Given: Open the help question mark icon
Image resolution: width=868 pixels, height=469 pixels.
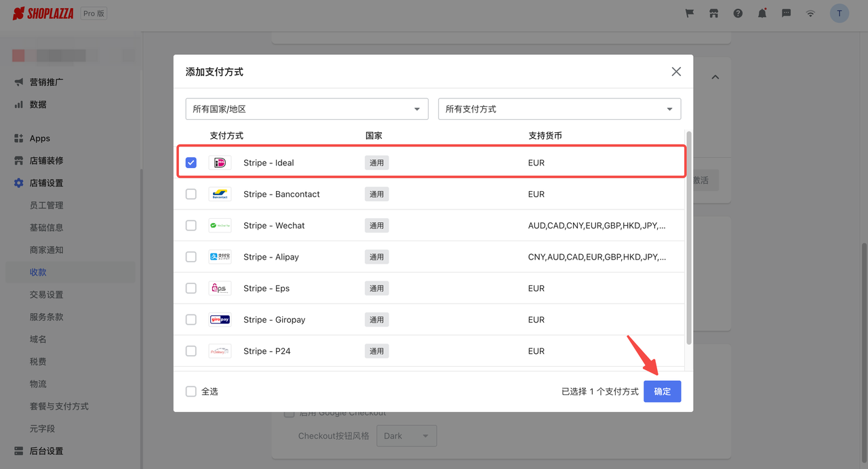Looking at the screenshot, I should click(738, 13).
